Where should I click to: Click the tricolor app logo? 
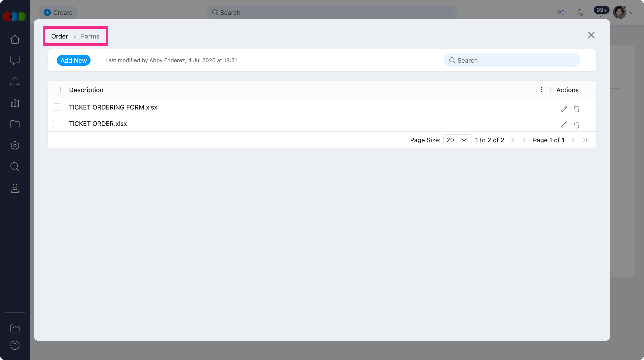15,17
